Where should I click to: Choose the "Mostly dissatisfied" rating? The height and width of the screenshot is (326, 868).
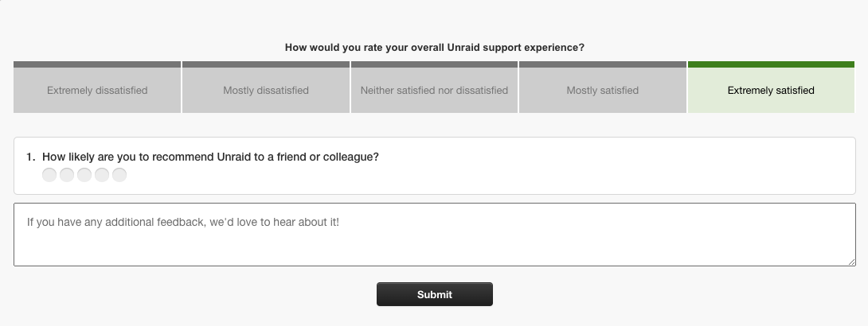coord(266,91)
